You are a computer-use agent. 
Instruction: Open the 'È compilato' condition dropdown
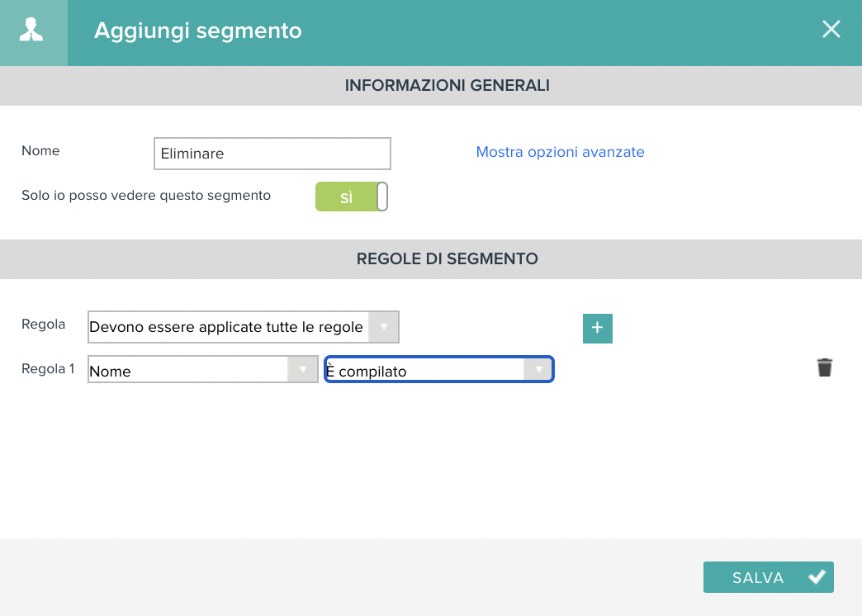[x=438, y=370]
